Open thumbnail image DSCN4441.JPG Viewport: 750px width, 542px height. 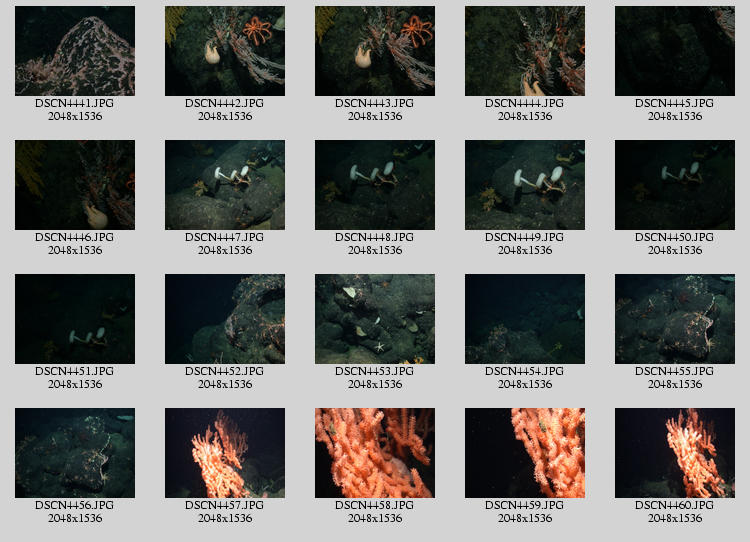[x=75, y=51]
